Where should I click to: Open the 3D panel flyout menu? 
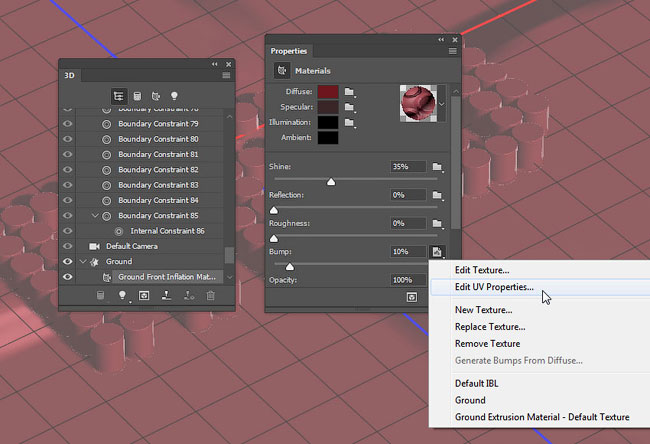tap(226, 75)
